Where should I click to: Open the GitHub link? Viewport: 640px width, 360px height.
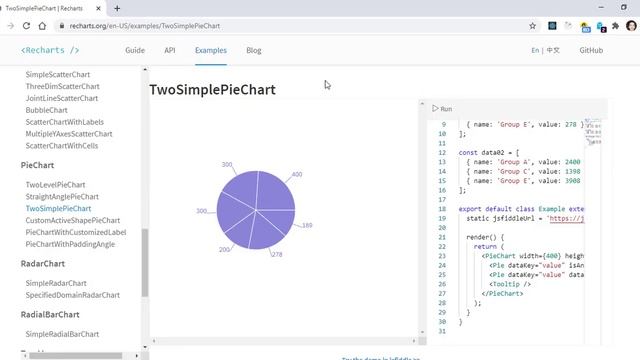(x=591, y=50)
